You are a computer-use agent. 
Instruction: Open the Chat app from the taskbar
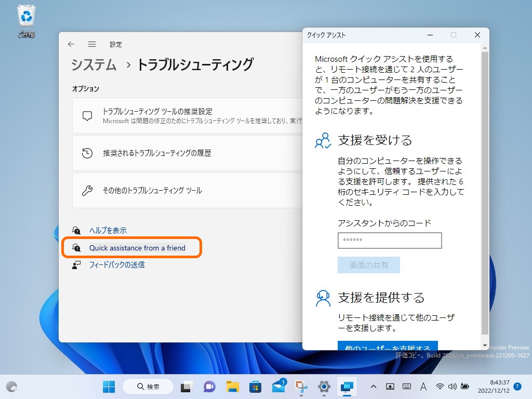coord(209,387)
